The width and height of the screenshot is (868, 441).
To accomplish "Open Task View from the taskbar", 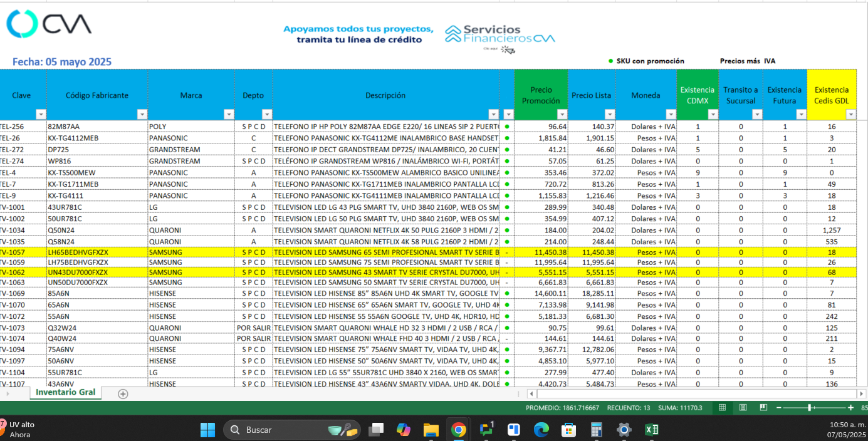I will [376, 430].
